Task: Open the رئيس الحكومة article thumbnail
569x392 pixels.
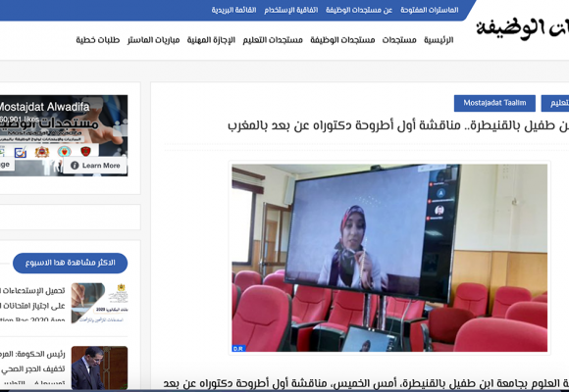Action: point(99,367)
